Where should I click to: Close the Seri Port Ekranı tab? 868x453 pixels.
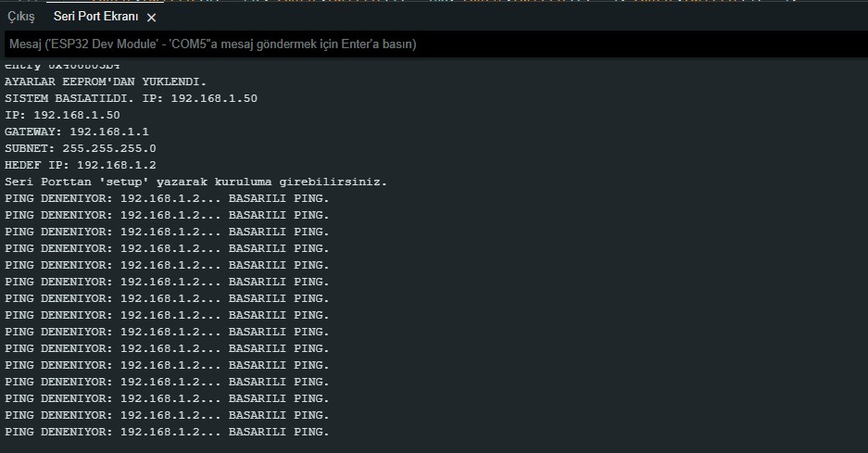pyautogui.click(x=151, y=18)
